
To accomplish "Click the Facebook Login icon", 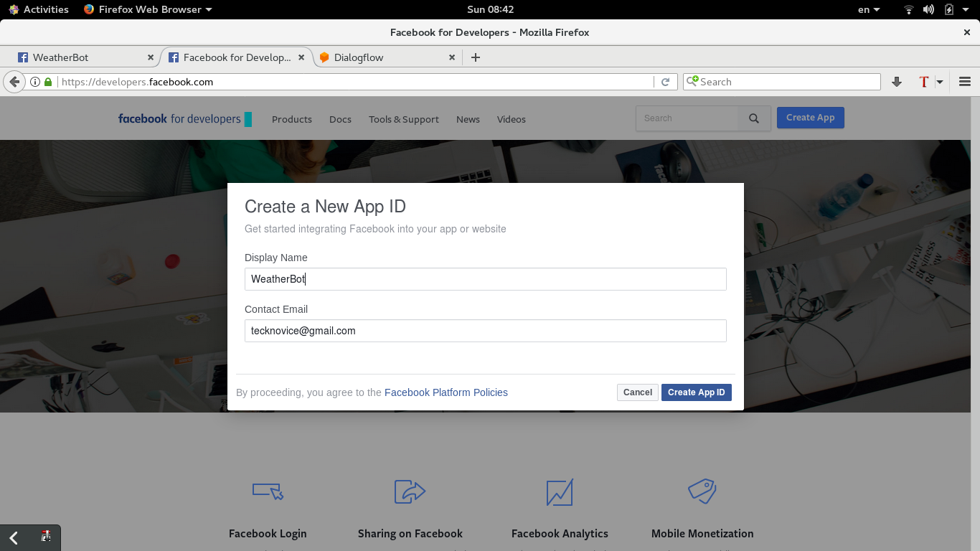I will pyautogui.click(x=268, y=491).
